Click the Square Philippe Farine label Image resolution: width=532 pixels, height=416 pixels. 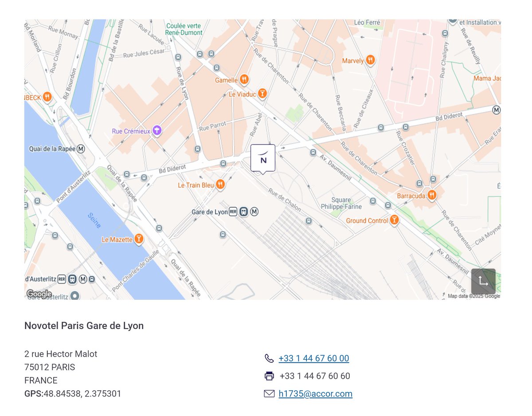click(341, 204)
